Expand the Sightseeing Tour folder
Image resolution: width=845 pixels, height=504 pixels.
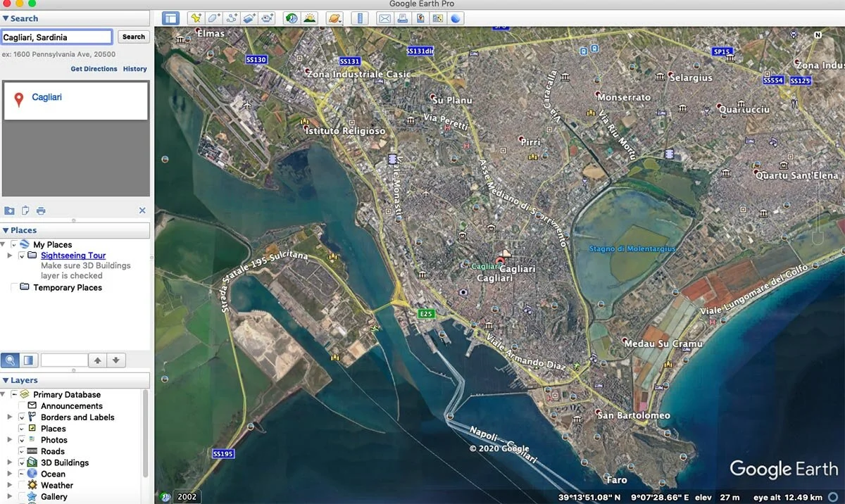point(10,256)
